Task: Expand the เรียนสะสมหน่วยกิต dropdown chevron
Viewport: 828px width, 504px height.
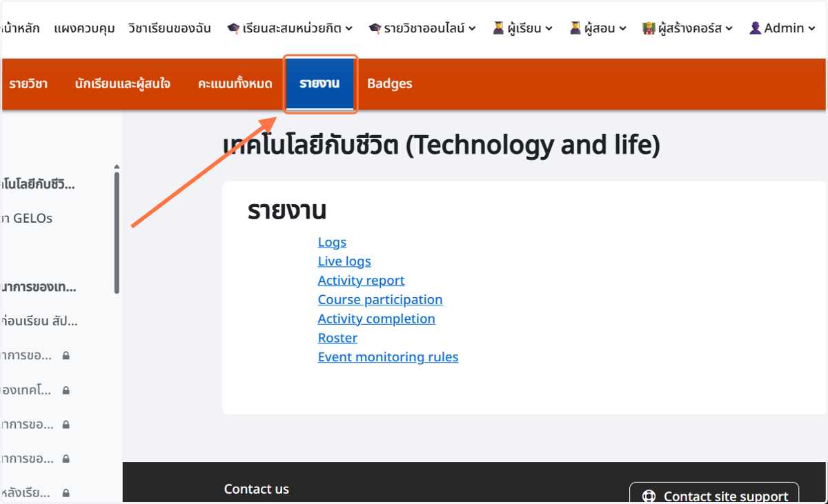Action: 349,29
